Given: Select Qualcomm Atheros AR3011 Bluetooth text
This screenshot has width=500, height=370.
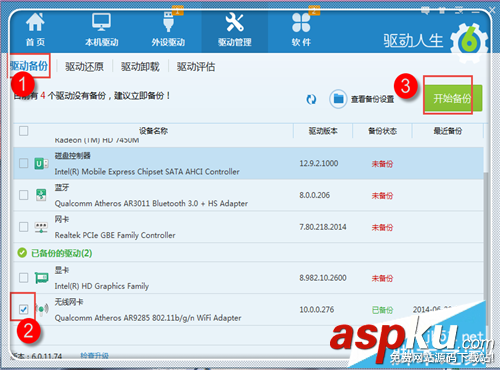Looking at the screenshot, I should click(151, 203).
